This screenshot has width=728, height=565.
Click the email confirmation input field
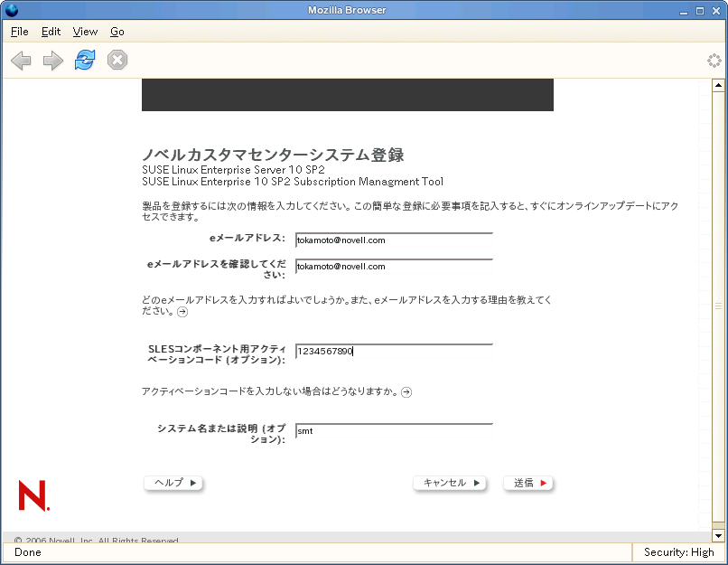pyautogui.click(x=394, y=267)
